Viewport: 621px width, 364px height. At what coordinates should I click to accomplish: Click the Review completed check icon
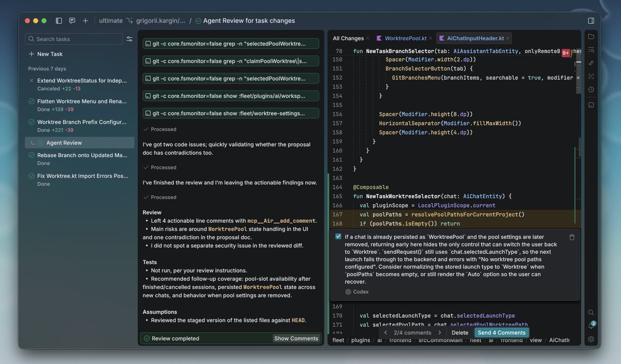[x=146, y=338]
